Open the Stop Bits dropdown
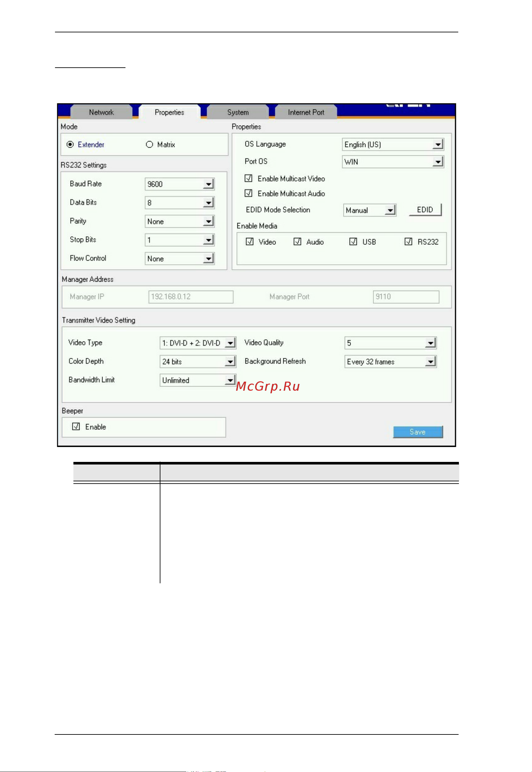Viewport: 532px width, 772px height. pos(180,240)
